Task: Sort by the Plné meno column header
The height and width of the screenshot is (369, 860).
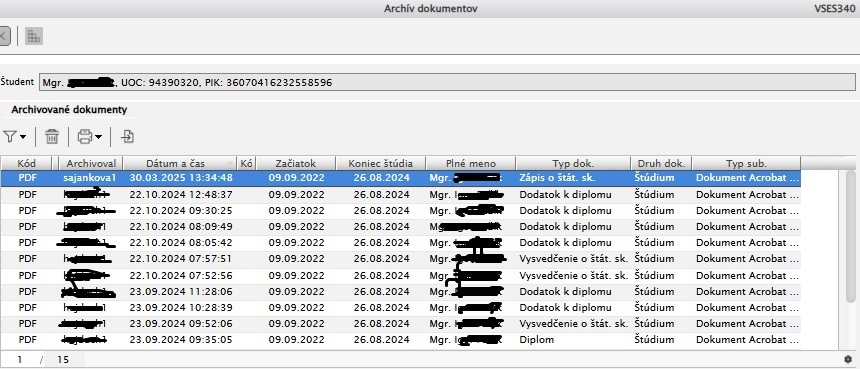Action: pyautogui.click(x=471, y=163)
